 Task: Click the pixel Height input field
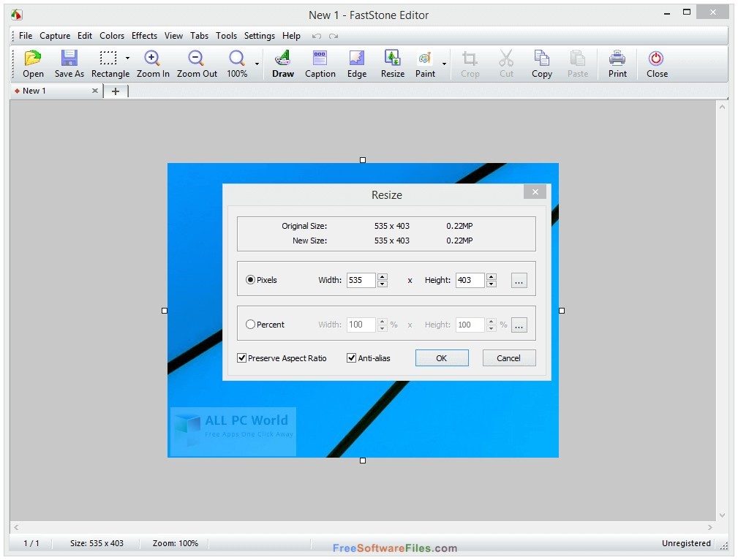(470, 280)
